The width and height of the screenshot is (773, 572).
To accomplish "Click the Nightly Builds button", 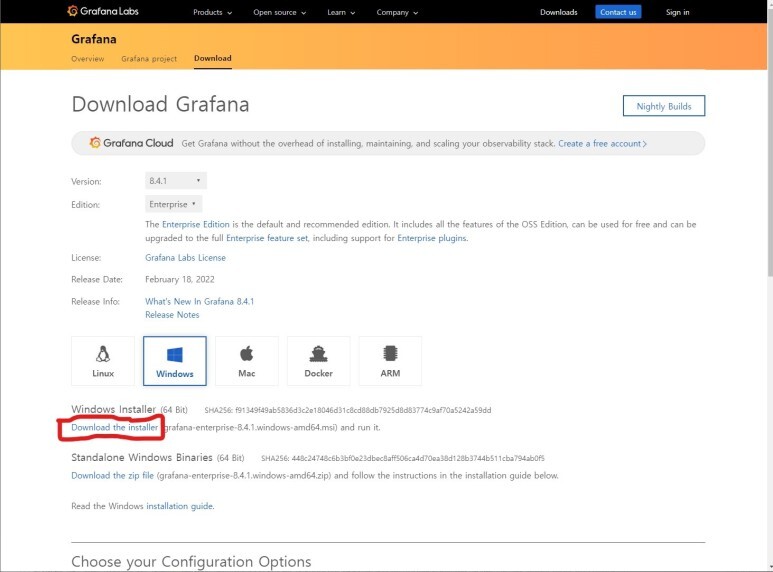I will tap(664, 106).
